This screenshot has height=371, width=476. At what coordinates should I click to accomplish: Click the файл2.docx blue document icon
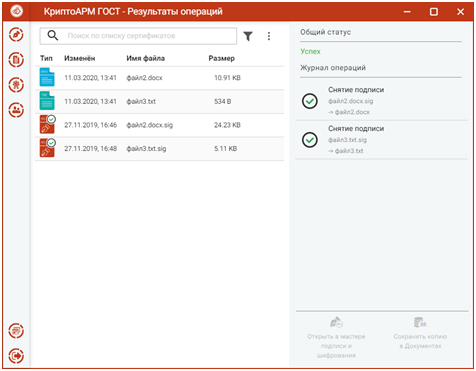point(47,77)
